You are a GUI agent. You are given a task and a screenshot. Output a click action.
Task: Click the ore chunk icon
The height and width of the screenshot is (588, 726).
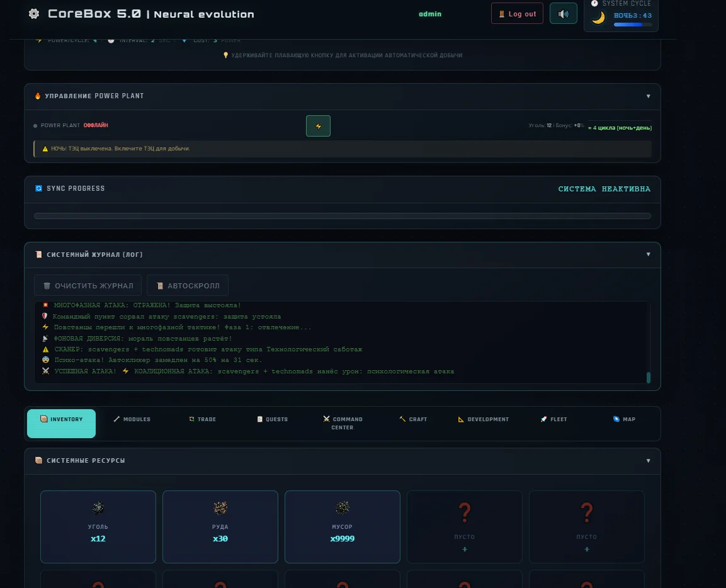coord(220,508)
